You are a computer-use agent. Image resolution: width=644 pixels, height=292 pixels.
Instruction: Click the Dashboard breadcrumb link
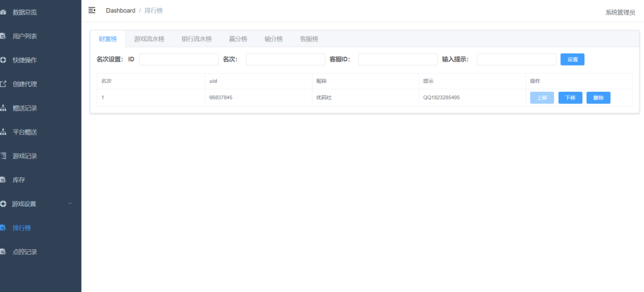[120, 11]
